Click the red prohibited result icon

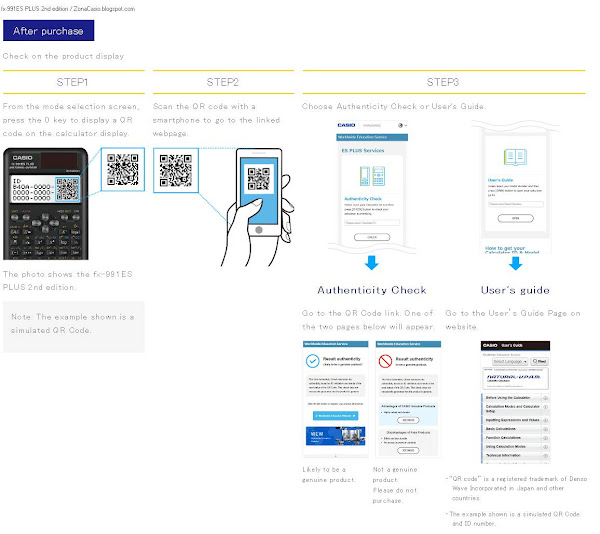385,361
